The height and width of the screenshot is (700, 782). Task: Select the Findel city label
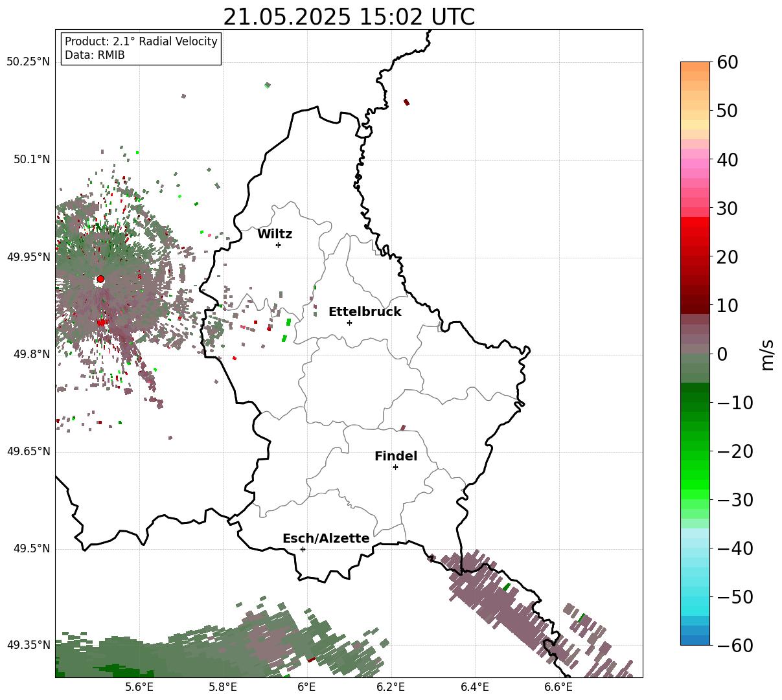click(x=396, y=456)
